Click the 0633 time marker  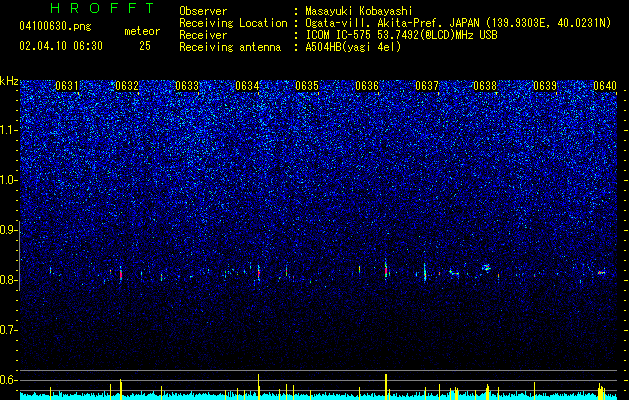(x=187, y=86)
